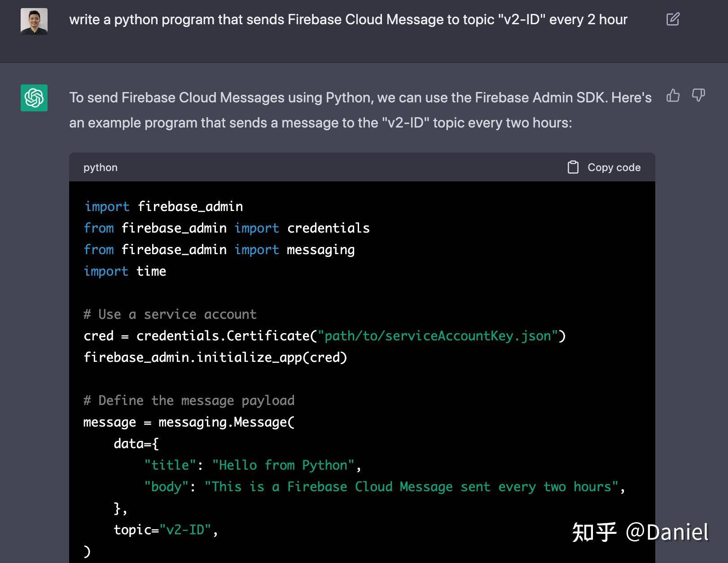The width and height of the screenshot is (728, 563).
Task: Click the ChatGPT logo avatar
Action: [34, 98]
